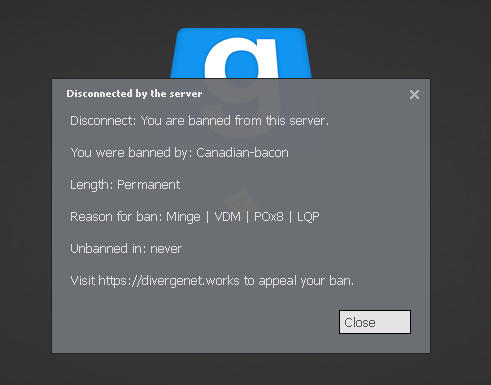This screenshot has height=385, width=491.
Task: Click the Minge ban reason
Action: (183, 217)
